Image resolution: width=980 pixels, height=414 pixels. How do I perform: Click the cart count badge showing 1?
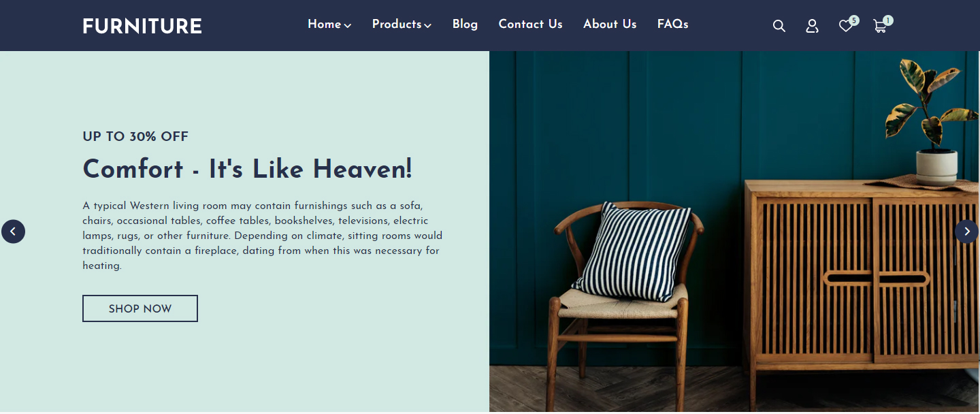[x=888, y=20]
